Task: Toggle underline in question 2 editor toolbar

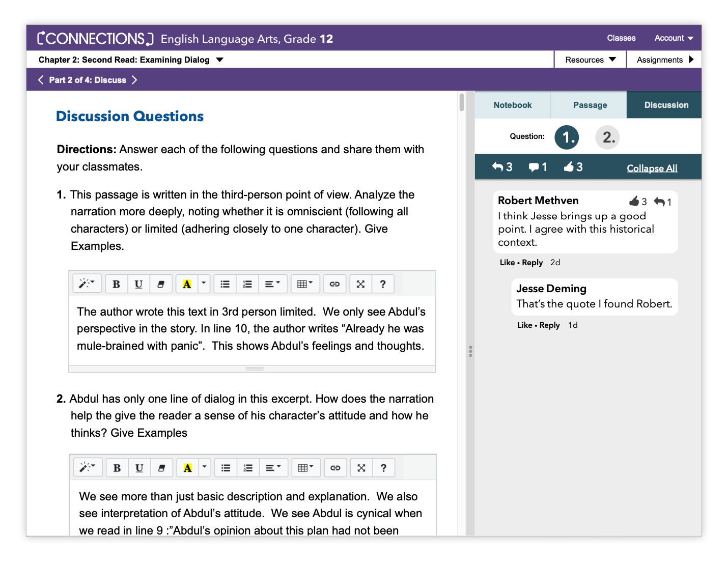Action: (x=139, y=467)
